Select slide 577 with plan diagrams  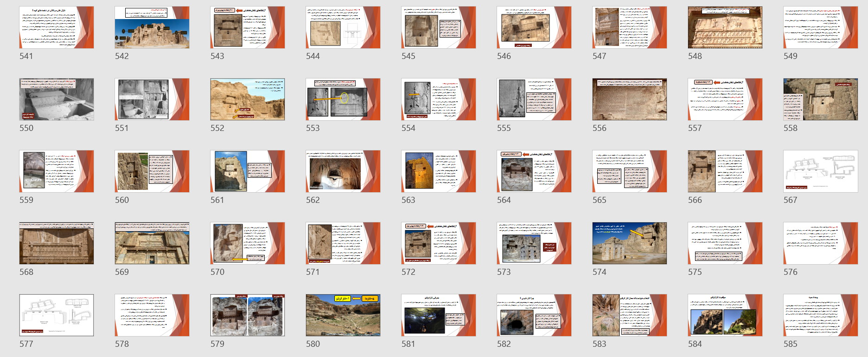click(57, 315)
